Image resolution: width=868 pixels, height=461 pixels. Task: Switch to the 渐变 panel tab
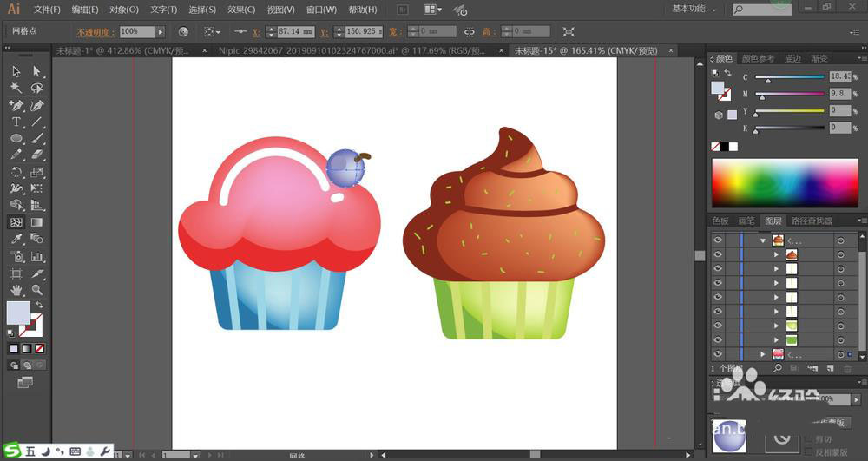[819, 58]
